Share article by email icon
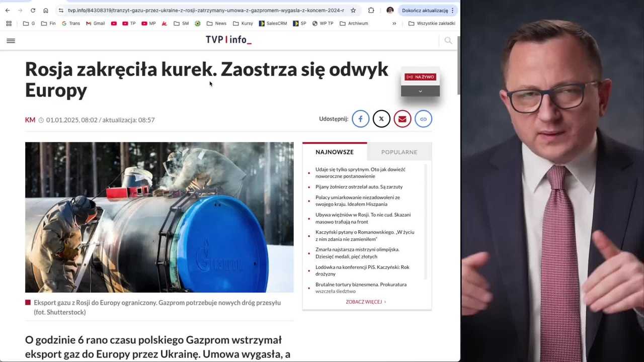This screenshot has height=362, width=644. click(x=402, y=119)
